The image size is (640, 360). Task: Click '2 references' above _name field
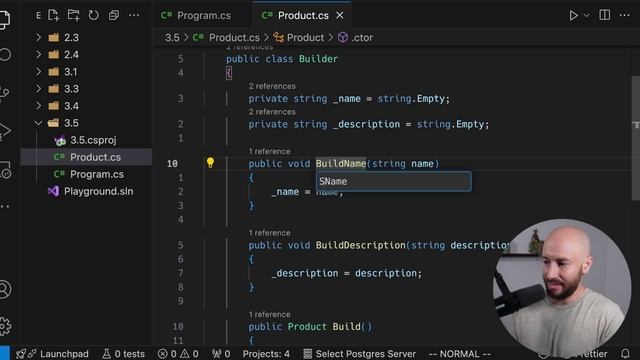coord(272,86)
